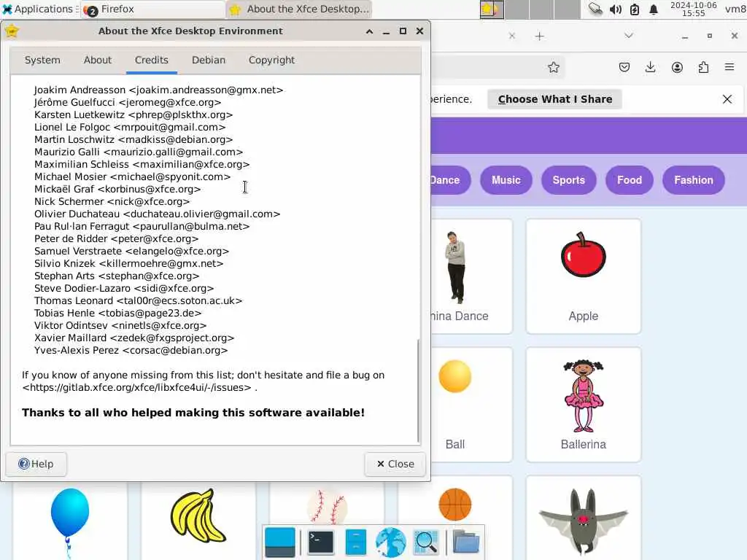Screen dimensions: 747x560
Task: Open the Terminal dock icon
Action: pos(321,542)
